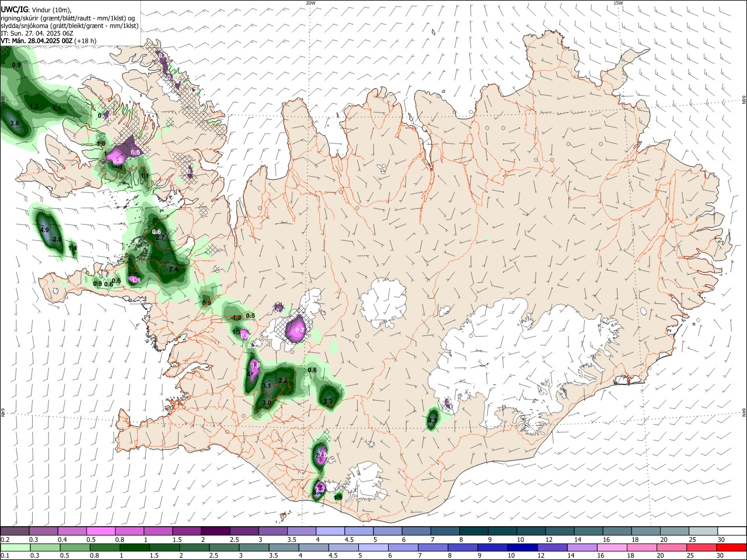This screenshot has height=560, width=747.
Task: Click the '3.0' precipitation value on the map
Action: pyautogui.click(x=267, y=403)
